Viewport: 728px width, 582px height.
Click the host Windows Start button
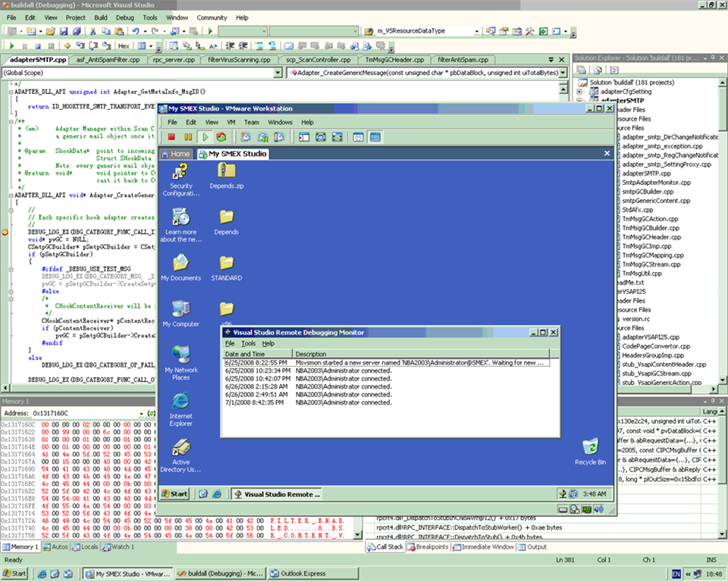(x=15, y=573)
